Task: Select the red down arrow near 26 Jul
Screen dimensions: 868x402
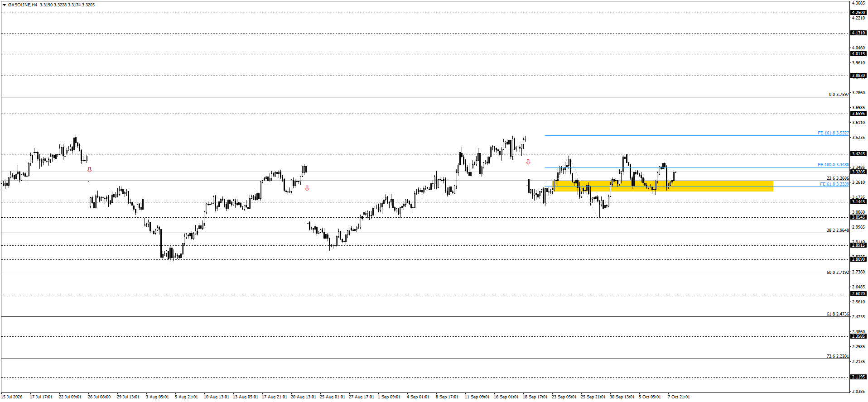Action: click(90, 170)
